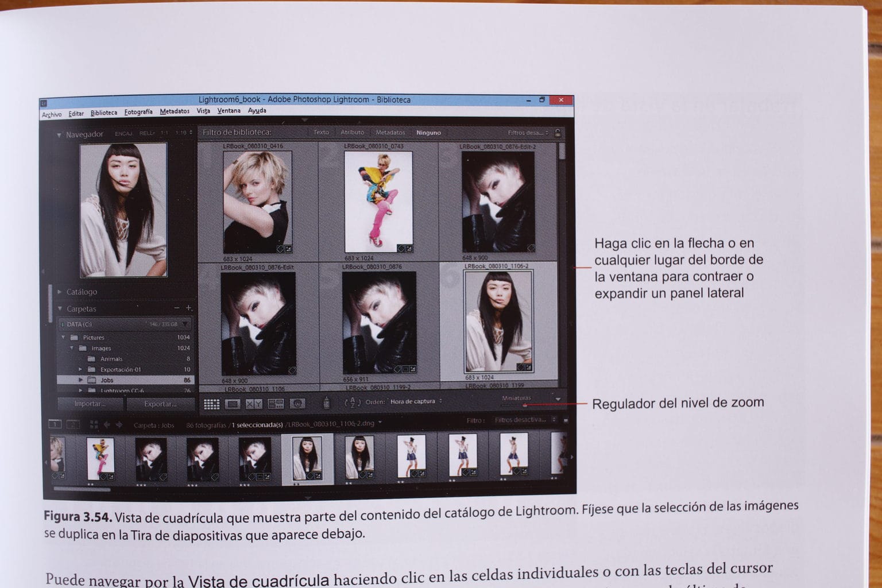
Task: Open the Ventana menu
Action: tap(229, 111)
